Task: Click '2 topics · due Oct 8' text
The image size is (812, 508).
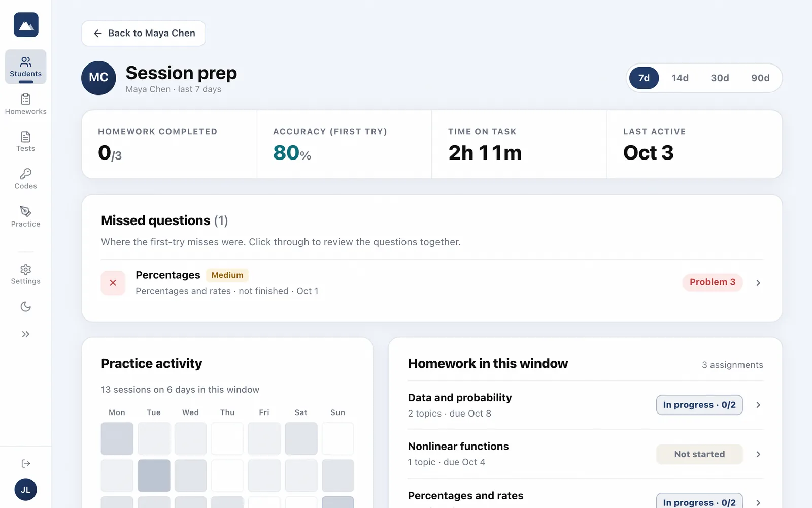Action: (x=450, y=414)
